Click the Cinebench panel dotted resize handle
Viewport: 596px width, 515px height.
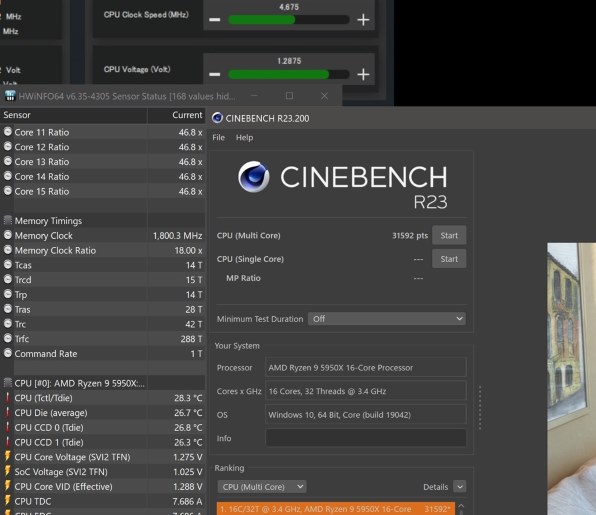[480, 407]
